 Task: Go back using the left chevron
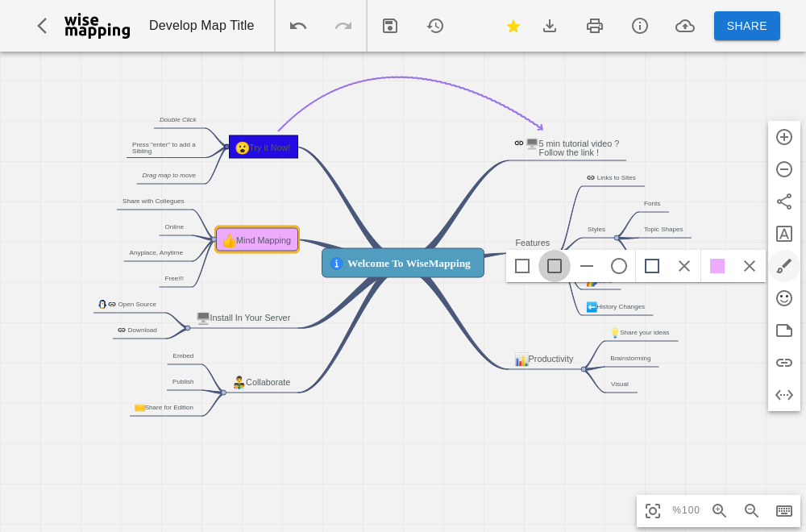coord(42,26)
